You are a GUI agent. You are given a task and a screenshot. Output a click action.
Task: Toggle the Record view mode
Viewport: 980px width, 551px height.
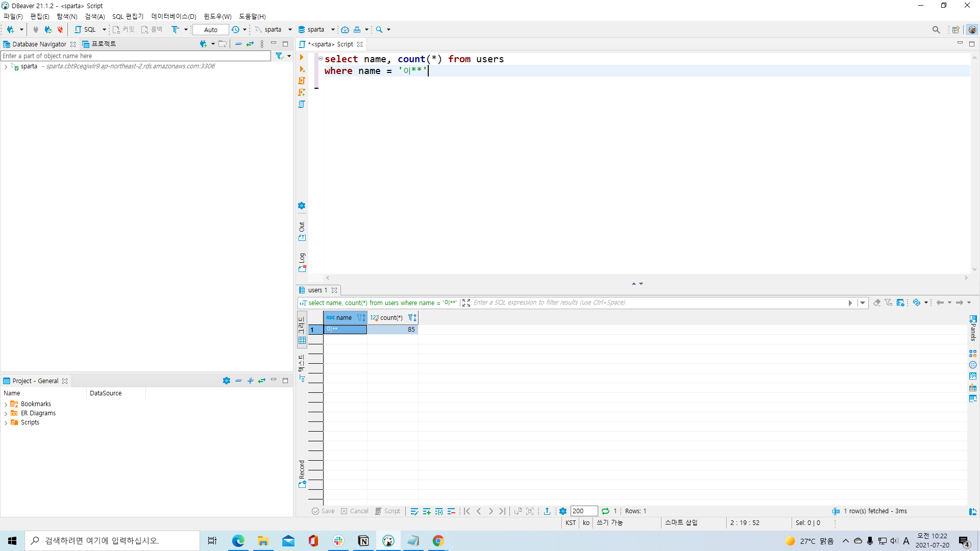pyautogui.click(x=302, y=473)
